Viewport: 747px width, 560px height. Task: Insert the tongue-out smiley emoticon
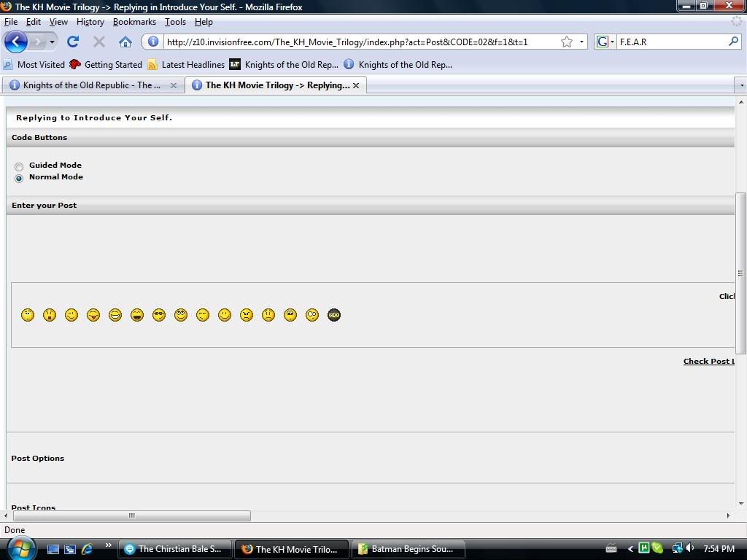coord(93,315)
